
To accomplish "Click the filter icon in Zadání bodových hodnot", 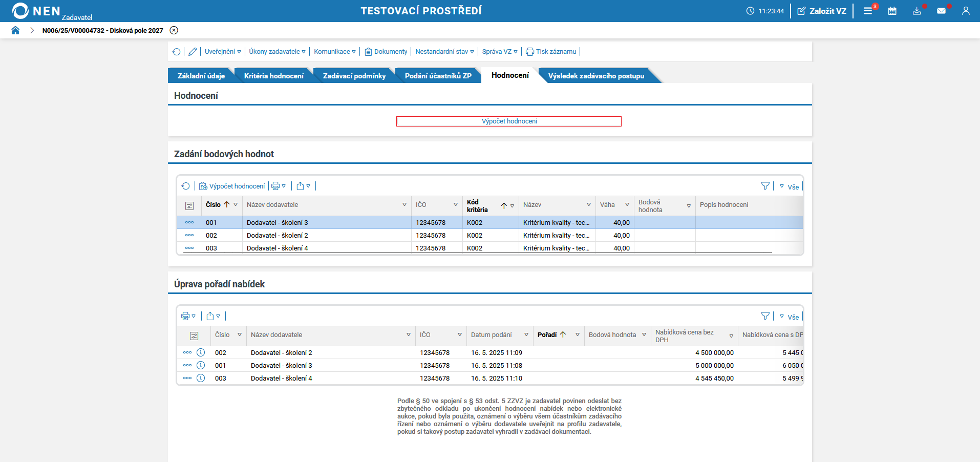I will (x=765, y=186).
